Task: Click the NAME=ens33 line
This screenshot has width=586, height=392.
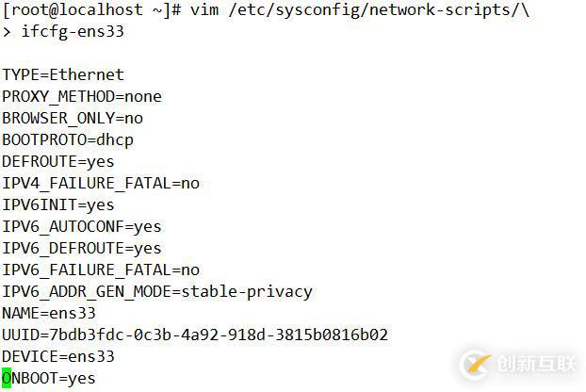Action: pos(49,313)
